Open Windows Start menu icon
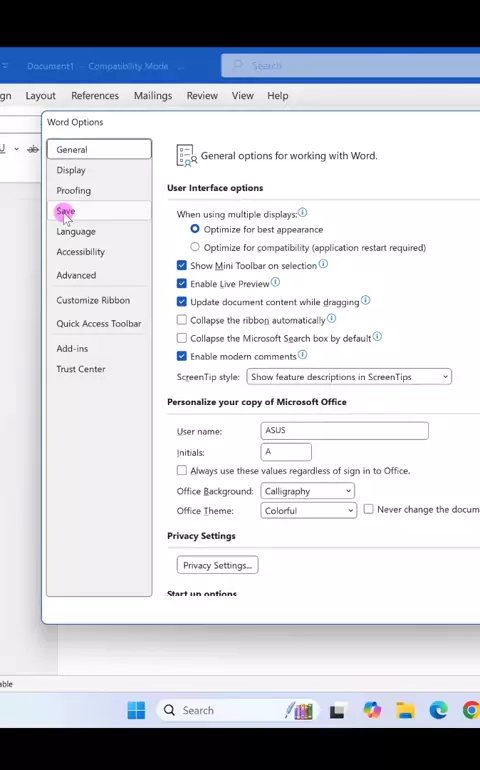Viewport: 480px width, 770px height. tap(136, 710)
